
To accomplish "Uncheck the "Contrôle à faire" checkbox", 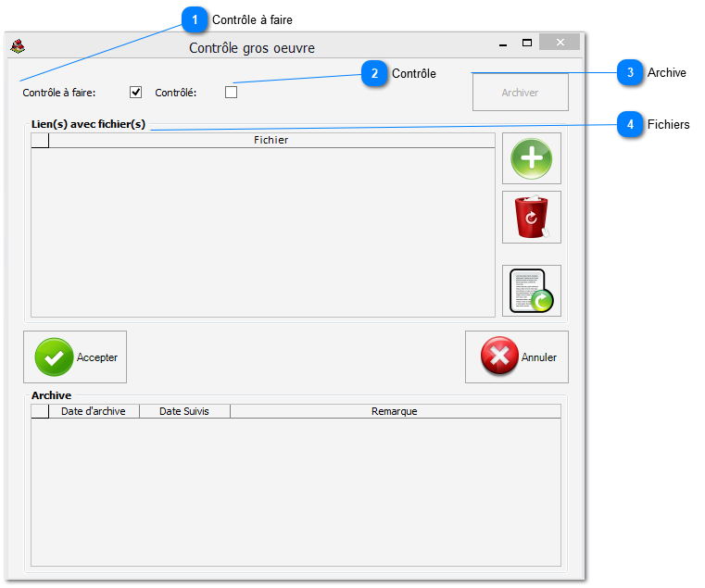I will tap(136, 92).
